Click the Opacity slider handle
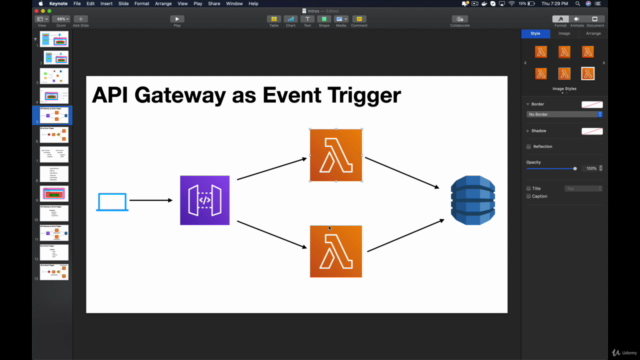Screen dimensions: 640x360 (x=575, y=168)
